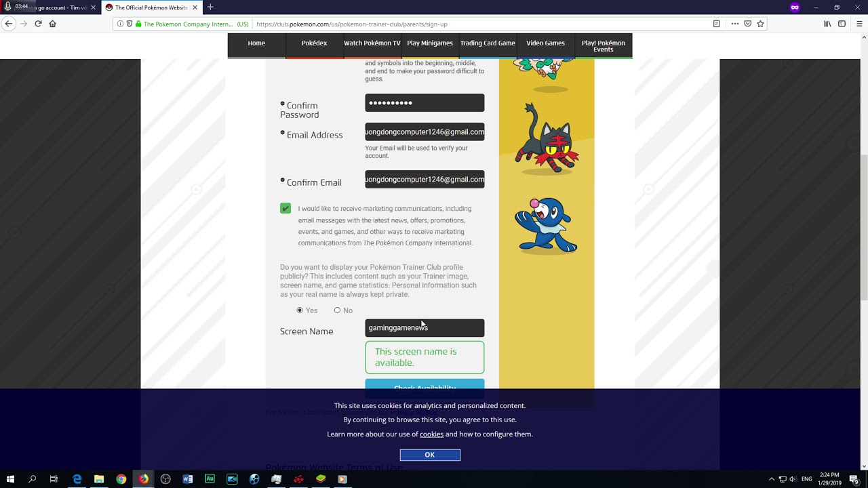Click the Popplio character image
The image size is (868, 488).
pos(547,225)
